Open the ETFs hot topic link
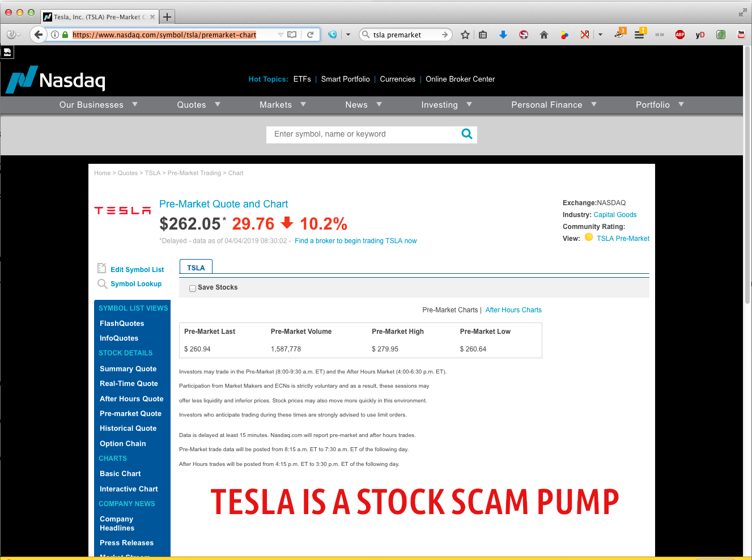 click(x=302, y=79)
